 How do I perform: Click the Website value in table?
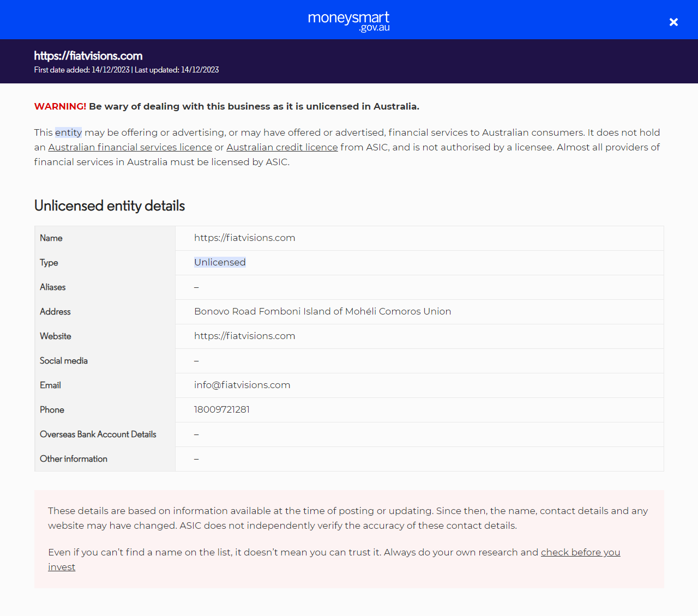coord(244,336)
